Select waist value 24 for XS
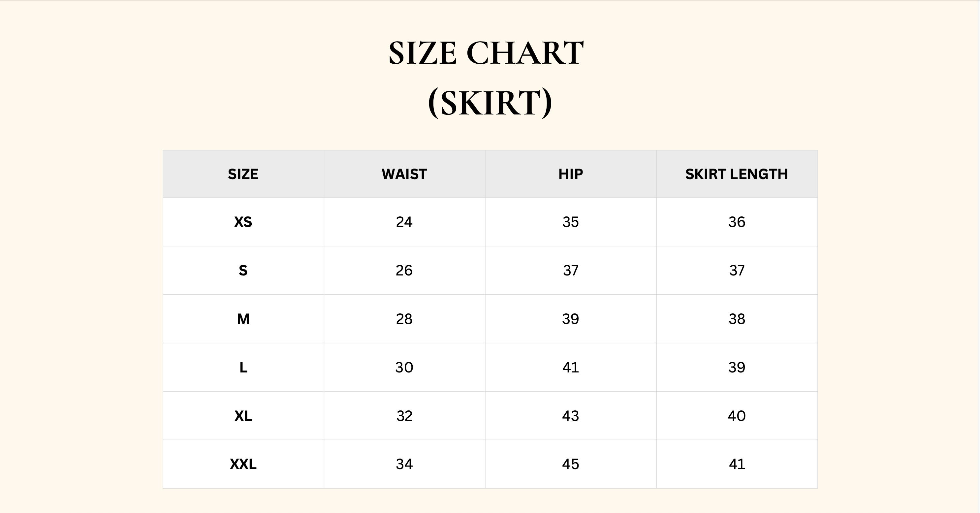The image size is (980, 513). (x=404, y=222)
